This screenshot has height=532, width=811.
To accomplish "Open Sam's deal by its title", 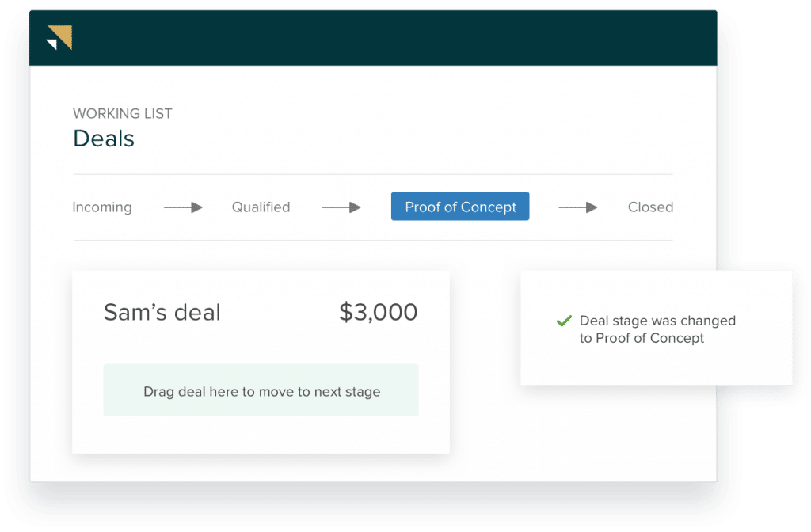I will pyautogui.click(x=162, y=312).
